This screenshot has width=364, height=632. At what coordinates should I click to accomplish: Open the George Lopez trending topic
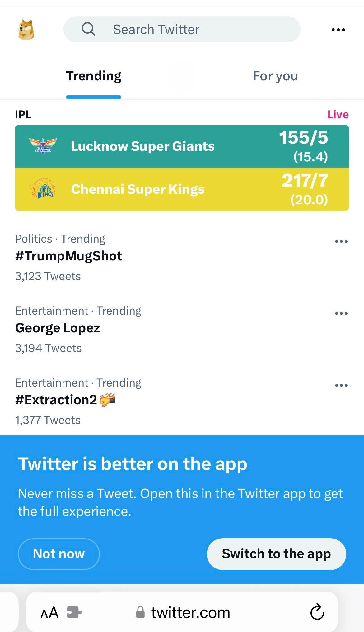[58, 328]
